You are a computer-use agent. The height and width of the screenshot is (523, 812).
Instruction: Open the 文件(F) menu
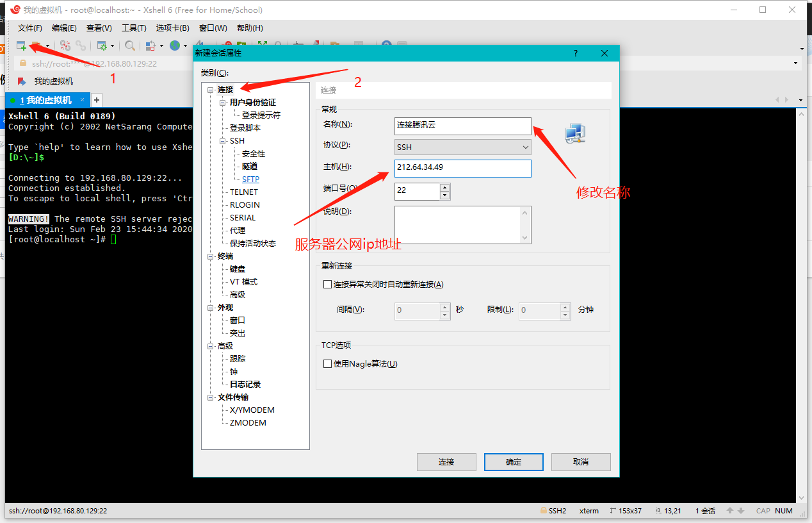tap(29, 28)
